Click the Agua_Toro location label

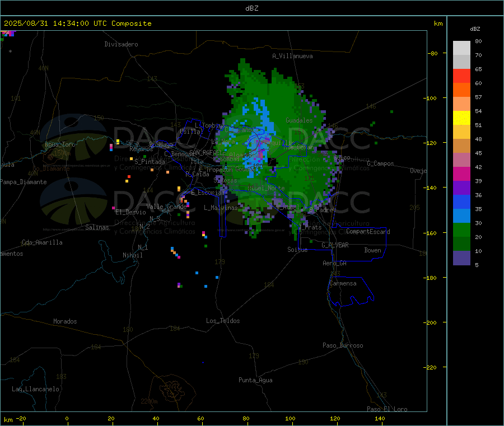coord(60,144)
